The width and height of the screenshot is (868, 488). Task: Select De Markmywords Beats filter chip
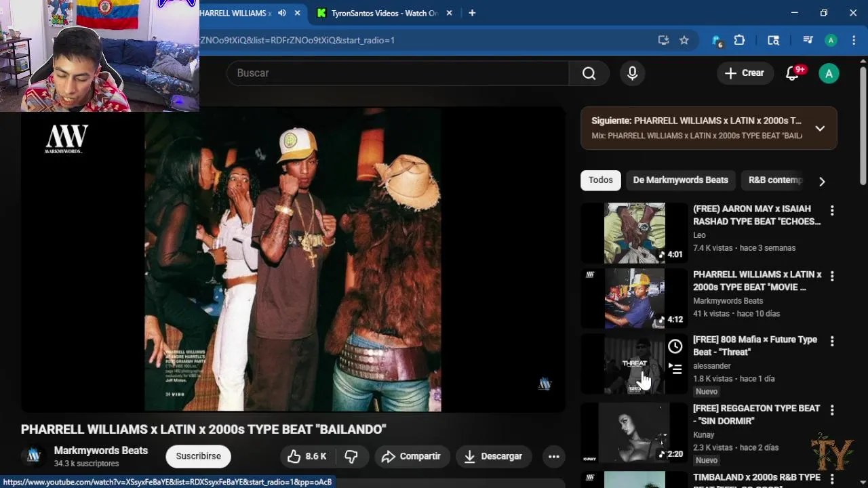[x=680, y=180]
